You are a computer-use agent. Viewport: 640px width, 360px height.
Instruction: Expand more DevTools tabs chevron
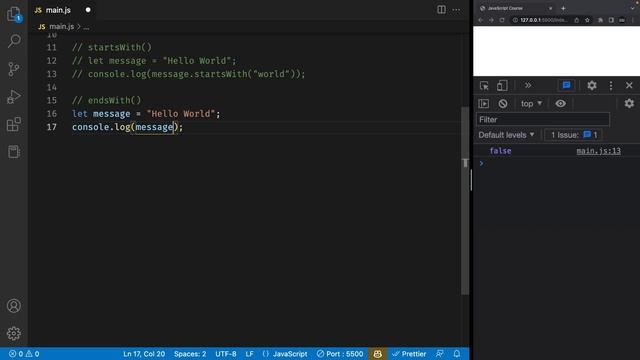(528, 86)
